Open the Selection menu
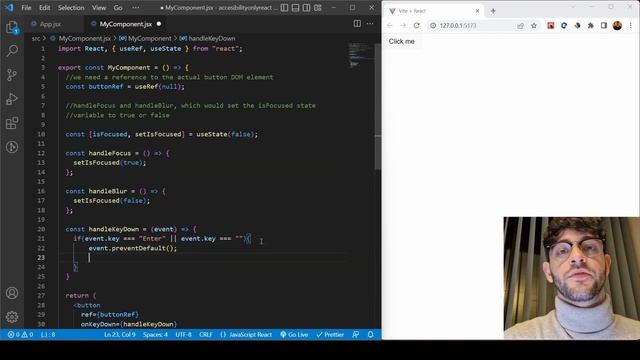 pyautogui.click(x=71, y=8)
